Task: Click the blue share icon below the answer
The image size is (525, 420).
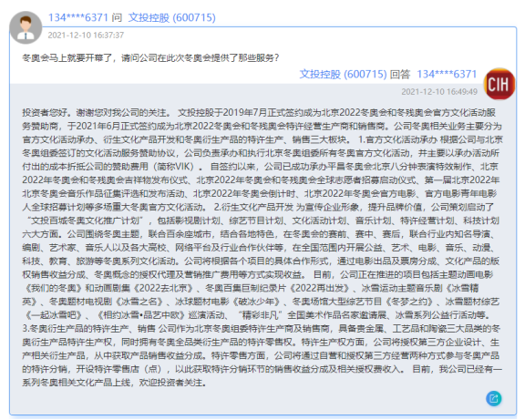Action: point(493,398)
